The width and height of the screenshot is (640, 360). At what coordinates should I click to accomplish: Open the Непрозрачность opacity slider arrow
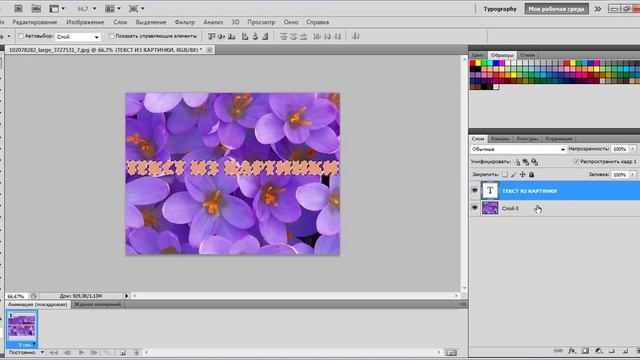(633, 149)
